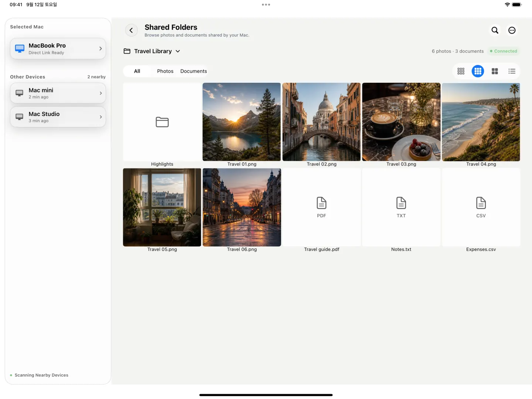Tap the Wi-Fi status icon

click(x=507, y=4)
